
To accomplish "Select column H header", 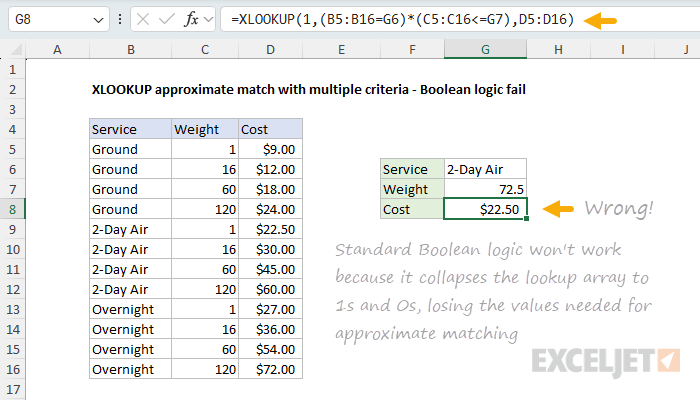I will pyautogui.click(x=558, y=49).
